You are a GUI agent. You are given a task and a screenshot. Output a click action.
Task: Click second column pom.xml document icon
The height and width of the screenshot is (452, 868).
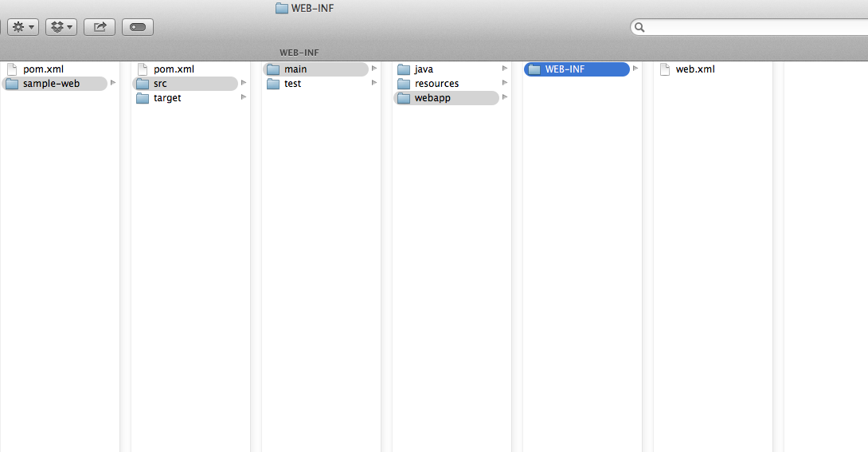143,69
